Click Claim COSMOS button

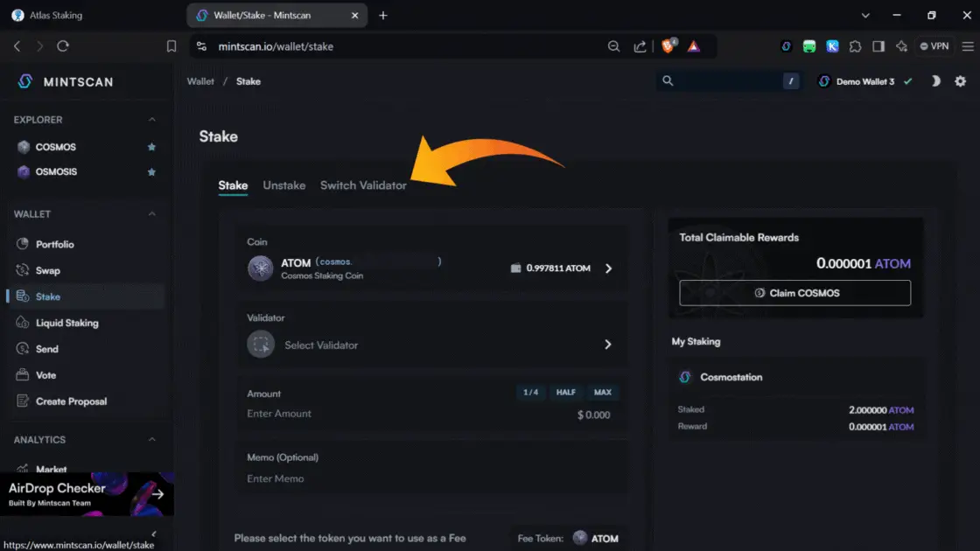[x=794, y=293]
